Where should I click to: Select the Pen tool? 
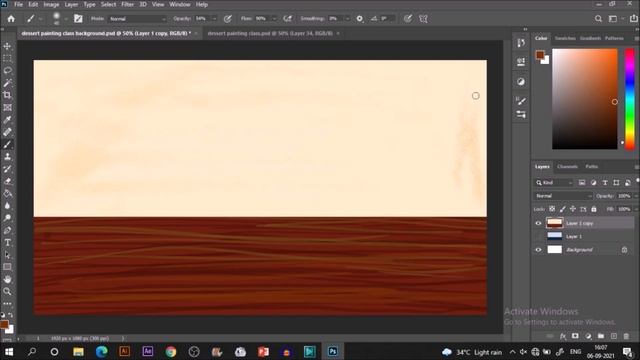[x=7, y=230]
